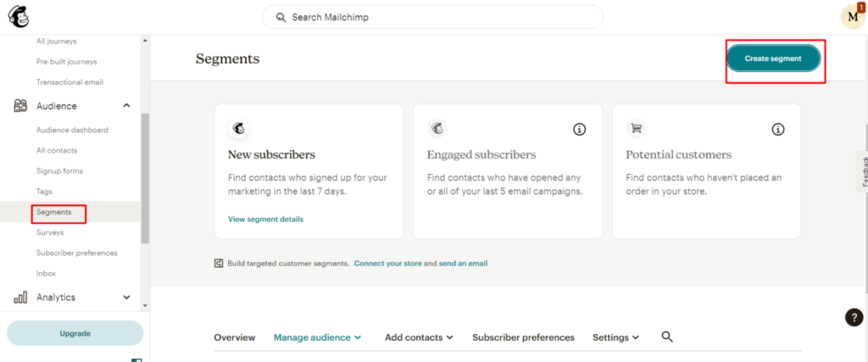
Task: Click the Mailchimp logo icon
Action: (x=19, y=16)
